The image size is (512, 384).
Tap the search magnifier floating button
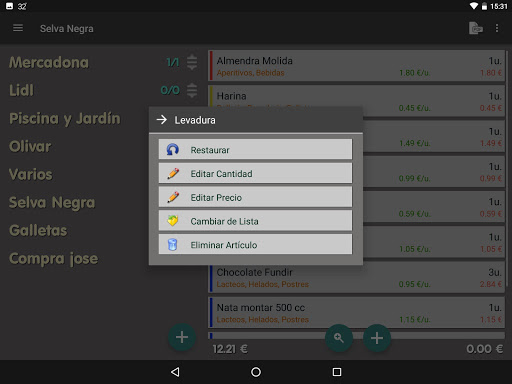click(x=339, y=338)
